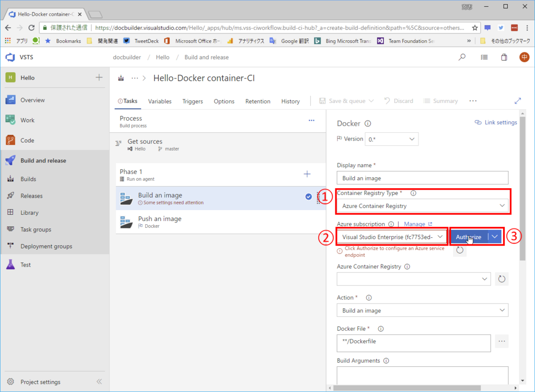Click the plus icon next to Hello project
Image resolution: width=535 pixels, height=392 pixels.
99,77
